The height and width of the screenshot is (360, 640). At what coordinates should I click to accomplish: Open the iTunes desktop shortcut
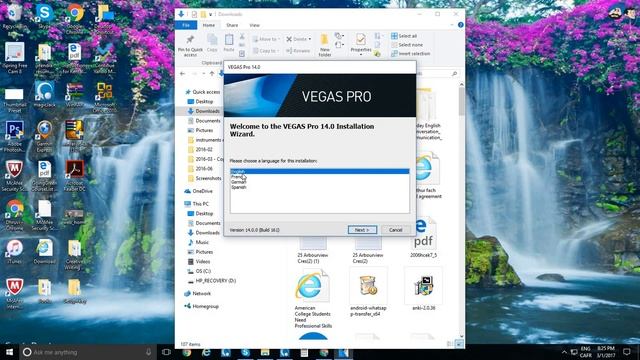pos(14,251)
